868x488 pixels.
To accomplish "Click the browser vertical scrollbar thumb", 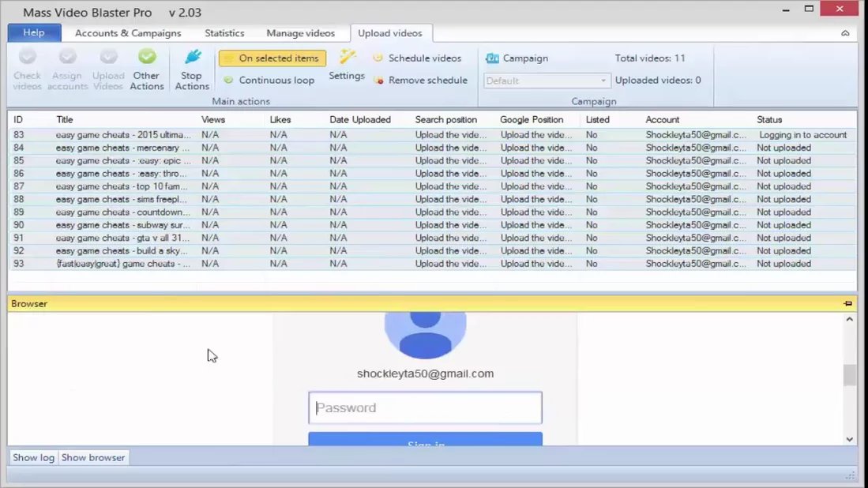I will [x=849, y=375].
